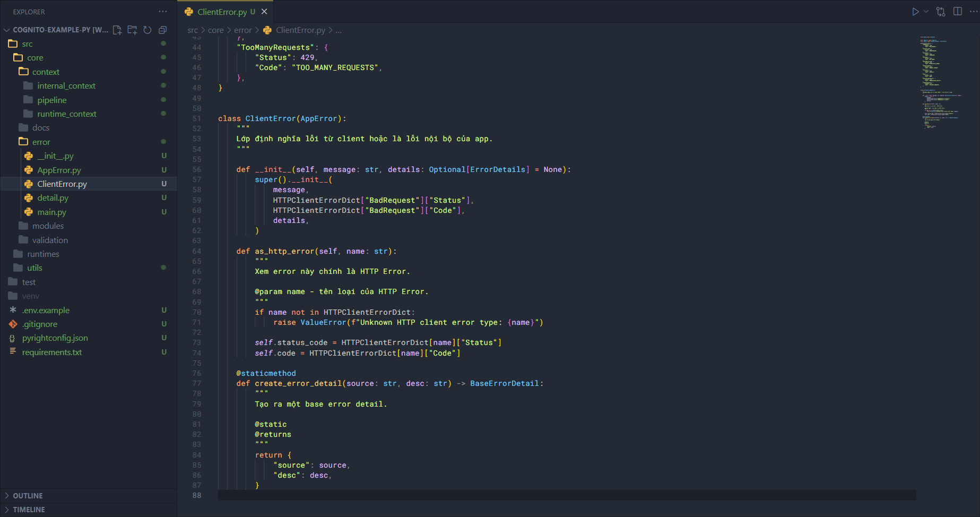Expand the OUTLINE section
The image size is (980, 517).
click(x=28, y=496)
